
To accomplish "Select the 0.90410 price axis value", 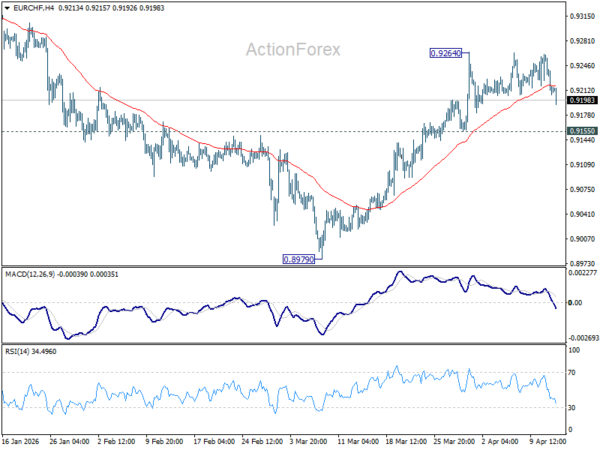I will pyautogui.click(x=582, y=214).
